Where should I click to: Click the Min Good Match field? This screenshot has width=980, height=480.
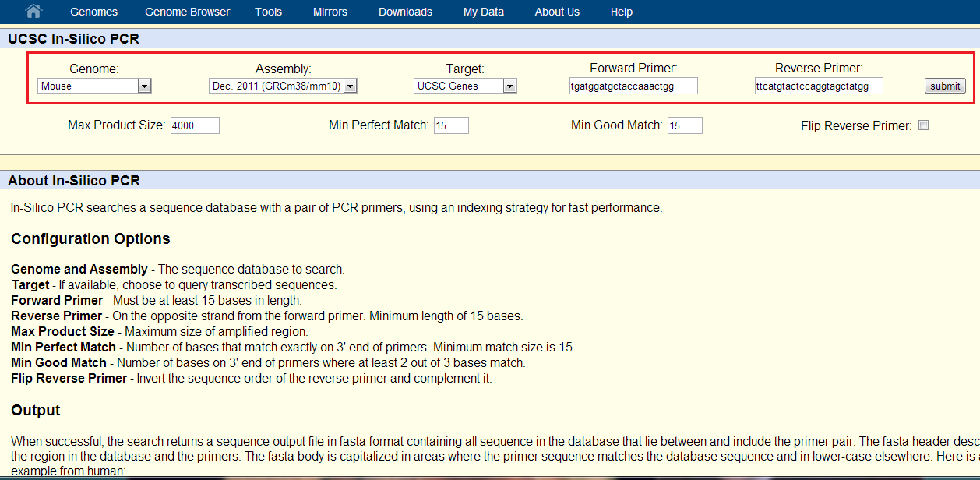tap(684, 125)
